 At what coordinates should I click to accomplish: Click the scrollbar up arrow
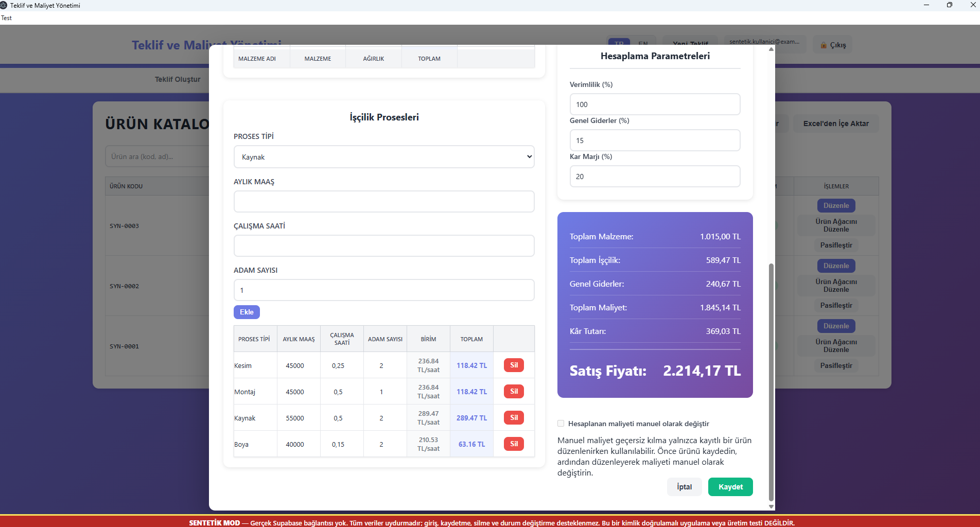point(771,49)
